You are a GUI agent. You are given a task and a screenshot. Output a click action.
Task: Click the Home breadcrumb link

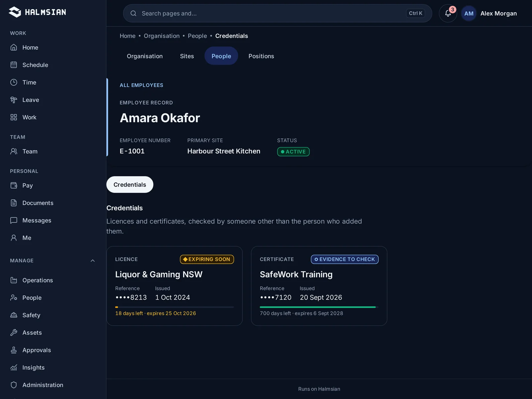pos(128,36)
